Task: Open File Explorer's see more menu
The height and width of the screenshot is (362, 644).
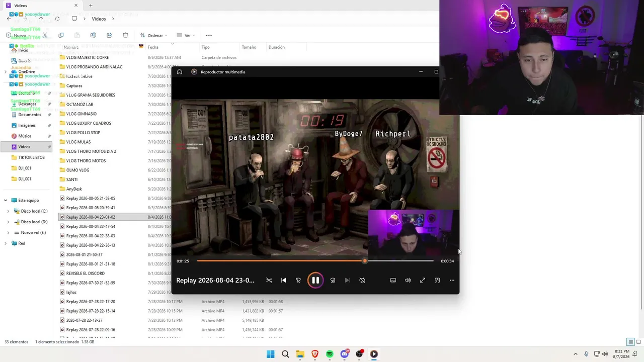Action: coord(209,35)
